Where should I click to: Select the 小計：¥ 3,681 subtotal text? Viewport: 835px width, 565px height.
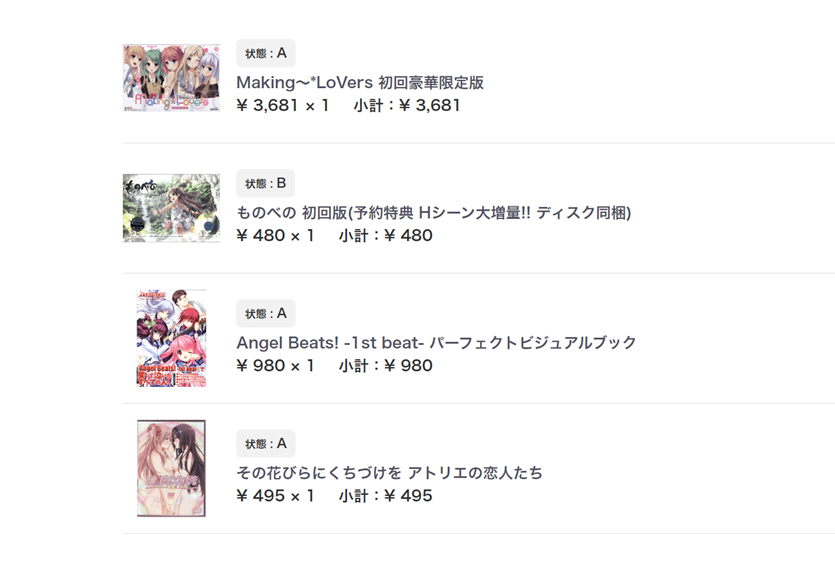[407, 105]
